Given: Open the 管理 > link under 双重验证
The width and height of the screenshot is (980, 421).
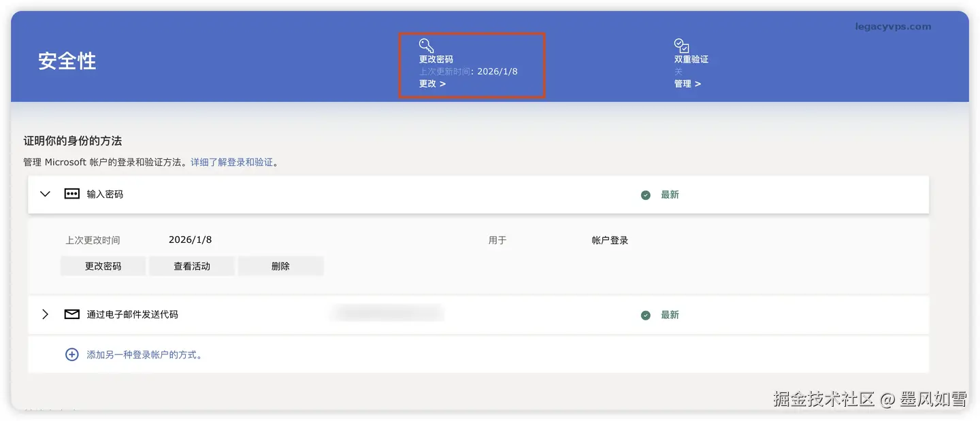Looking at the screenshot, I should point(687,84).
